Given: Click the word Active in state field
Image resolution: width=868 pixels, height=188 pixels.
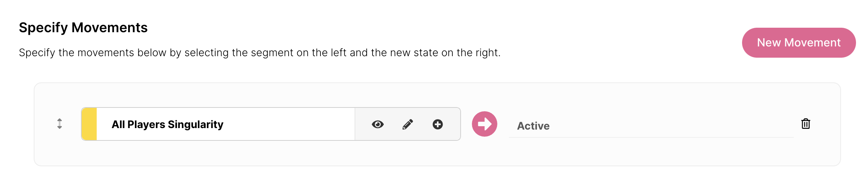Looking at the screenshot, I should tap(533, 126).
